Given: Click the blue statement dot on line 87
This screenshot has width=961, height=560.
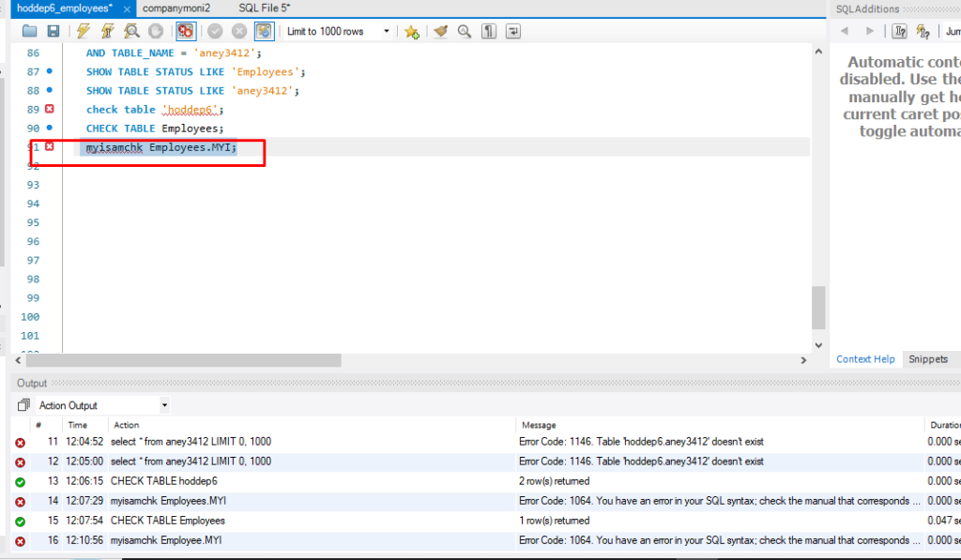Looking at the screenshot, I should (50, 71).
